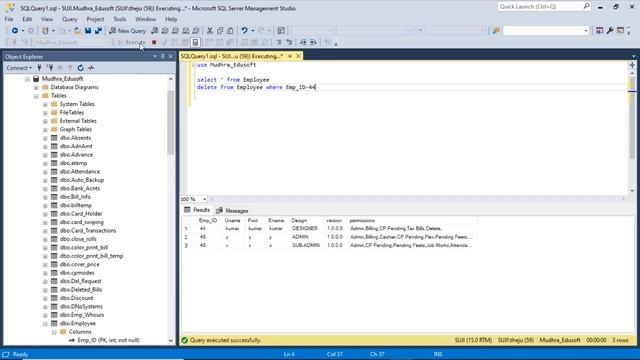This screenshot has width=640, height=360.
Task: Open the Query menu
Action: point(69,19)
